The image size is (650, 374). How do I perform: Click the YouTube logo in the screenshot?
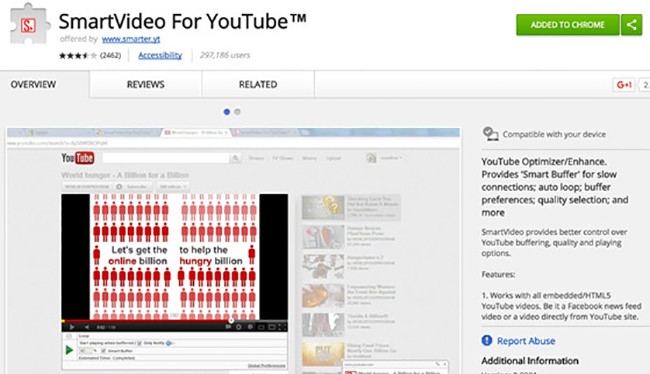(x=78, y=158)
